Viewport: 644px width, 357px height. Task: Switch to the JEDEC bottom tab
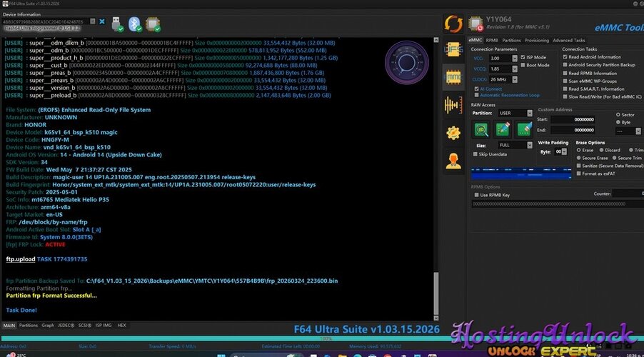tap(67, 325)
